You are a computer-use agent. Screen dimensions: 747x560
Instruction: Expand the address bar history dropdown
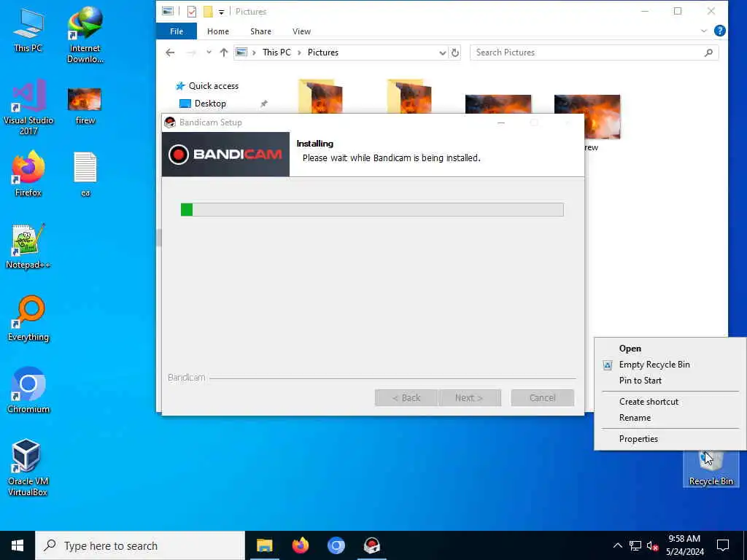click(x=442, y=52)
